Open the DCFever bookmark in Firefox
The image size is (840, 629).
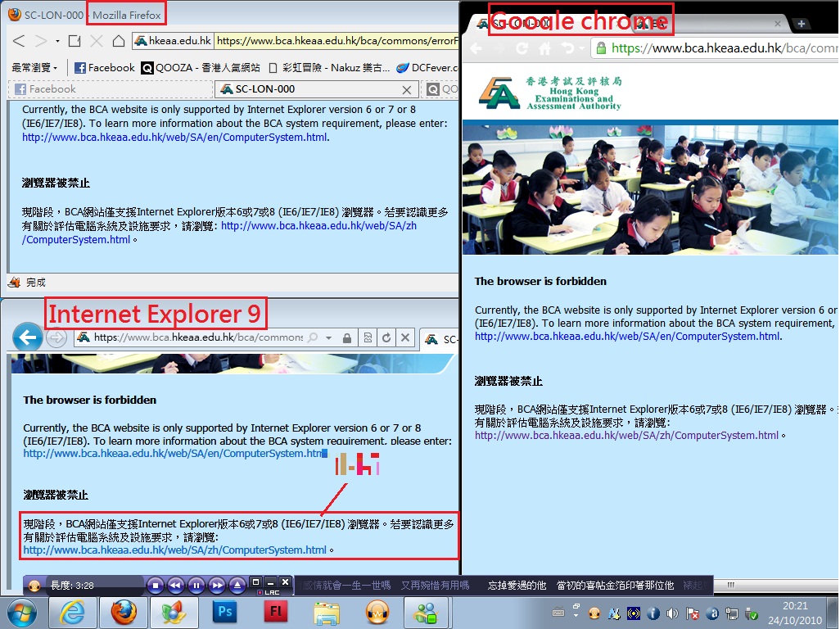[427, 67]
